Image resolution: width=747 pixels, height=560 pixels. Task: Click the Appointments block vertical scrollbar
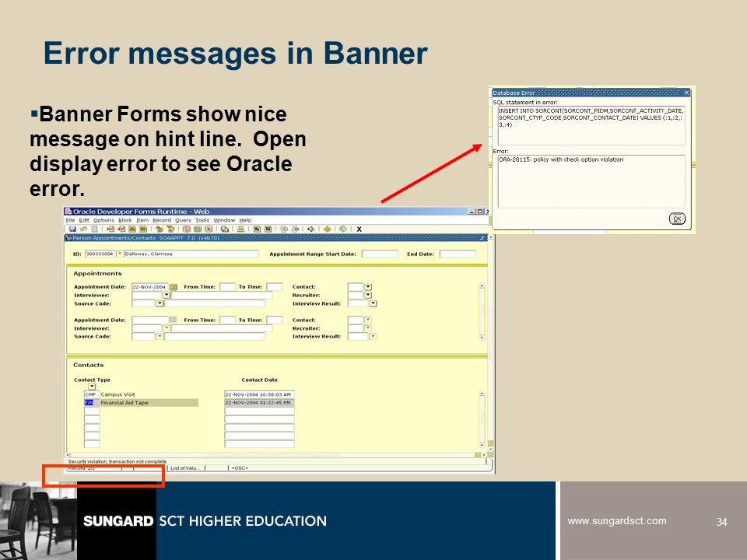click(x=482, y=312)
